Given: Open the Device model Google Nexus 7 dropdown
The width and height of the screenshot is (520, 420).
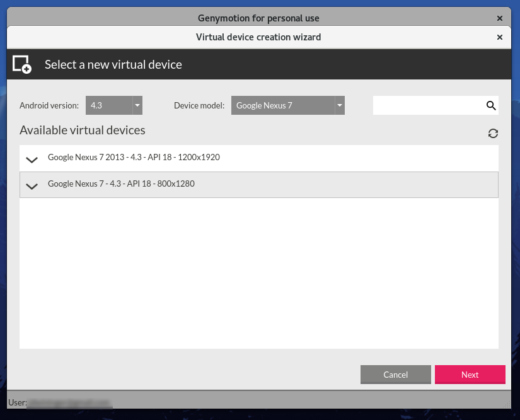Looking at the screenshot, I should pyautogui.click(x=288, y=105).
